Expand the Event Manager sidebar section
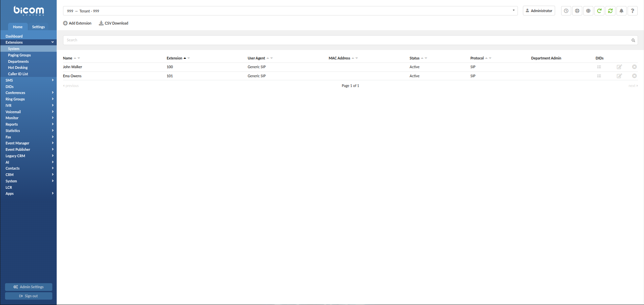644x305 pixels. [x=28, y=143]
